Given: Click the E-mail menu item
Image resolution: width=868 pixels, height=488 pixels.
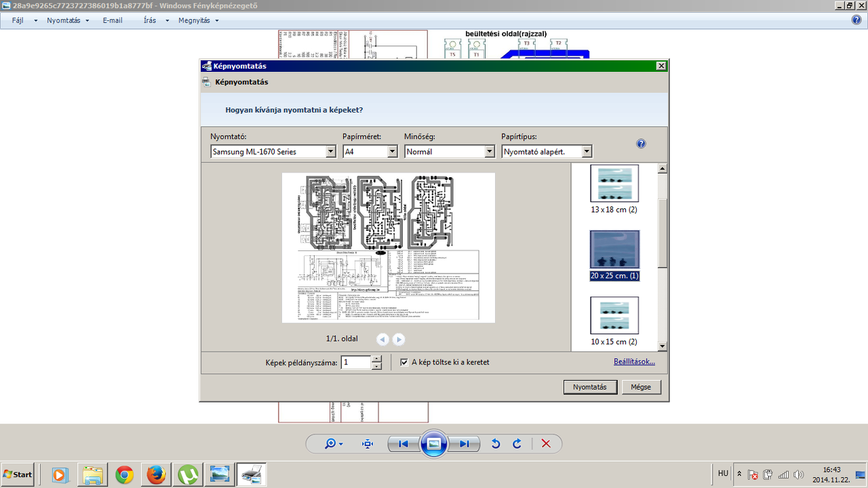Looking at the screenshot, I should 113,20.
